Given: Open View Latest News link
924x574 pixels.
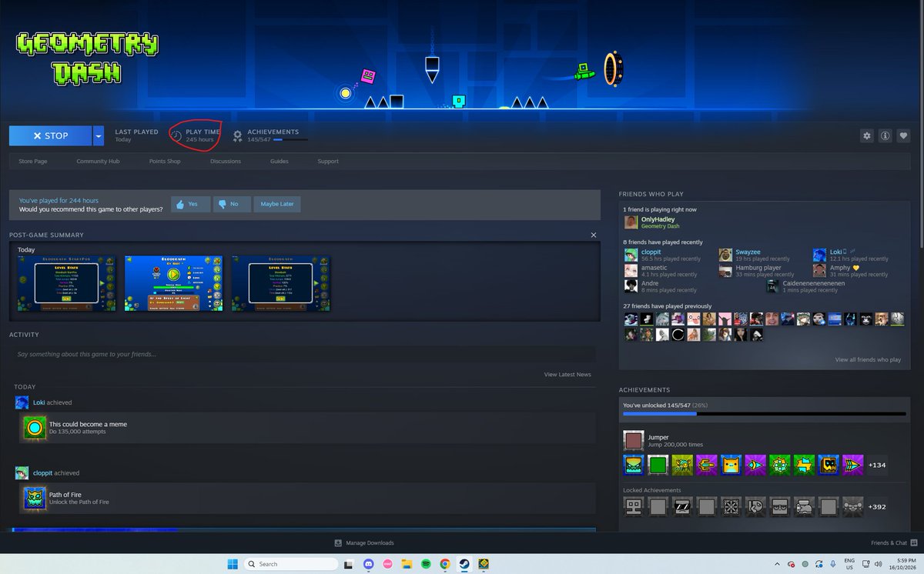Looking at the screenshot, I should point(567,375).
